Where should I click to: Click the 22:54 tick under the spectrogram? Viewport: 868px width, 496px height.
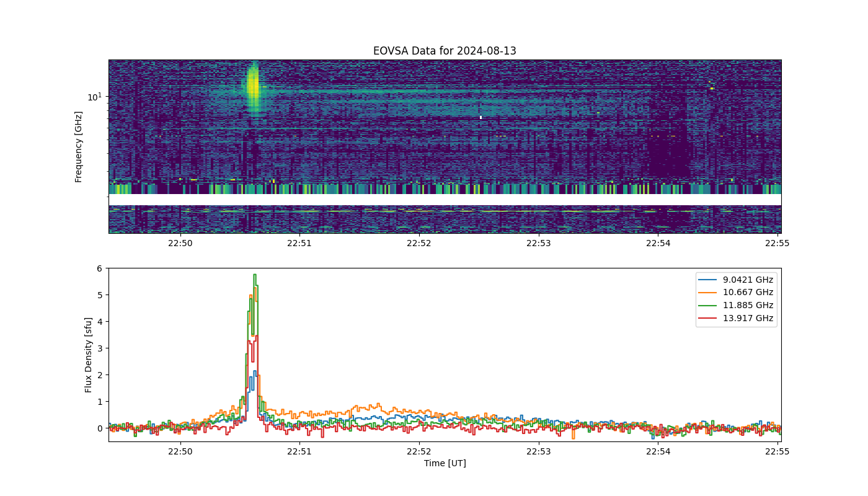(658, 244)
